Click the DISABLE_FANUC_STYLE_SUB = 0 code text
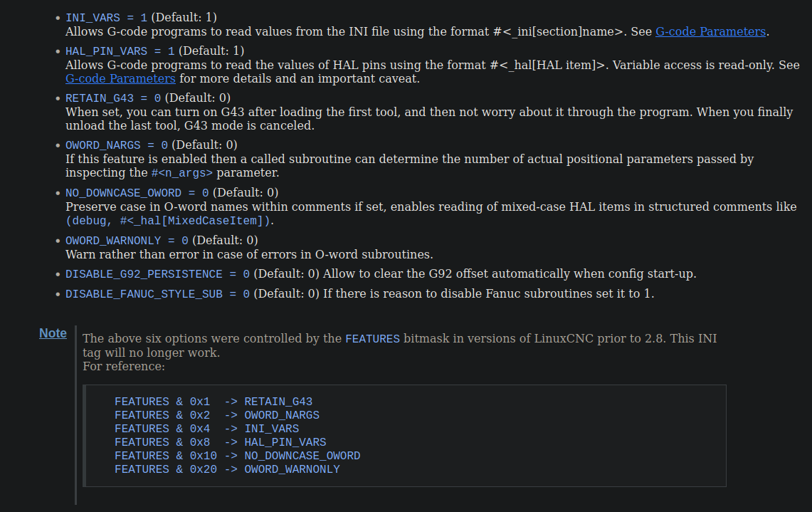The height and width of the screenshot is (512, 812). pos(157,294)
